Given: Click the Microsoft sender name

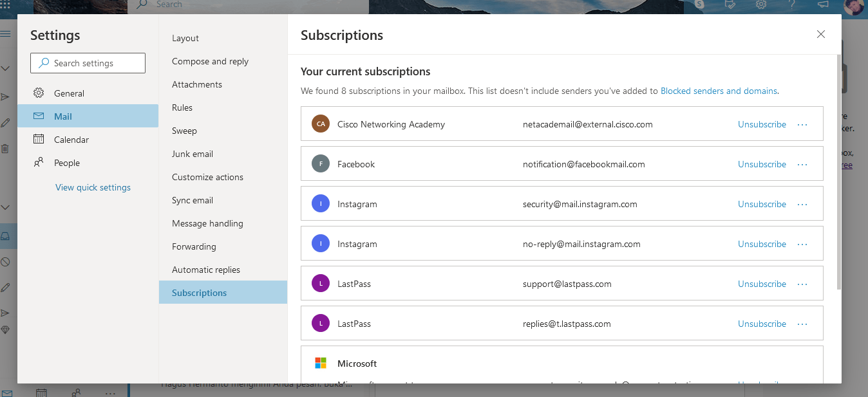Looking at the screenshot, I should [357, 364].
